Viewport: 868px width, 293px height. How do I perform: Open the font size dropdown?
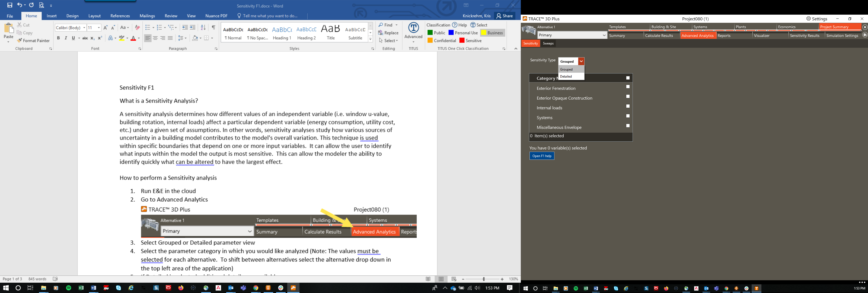click(99, 28)
